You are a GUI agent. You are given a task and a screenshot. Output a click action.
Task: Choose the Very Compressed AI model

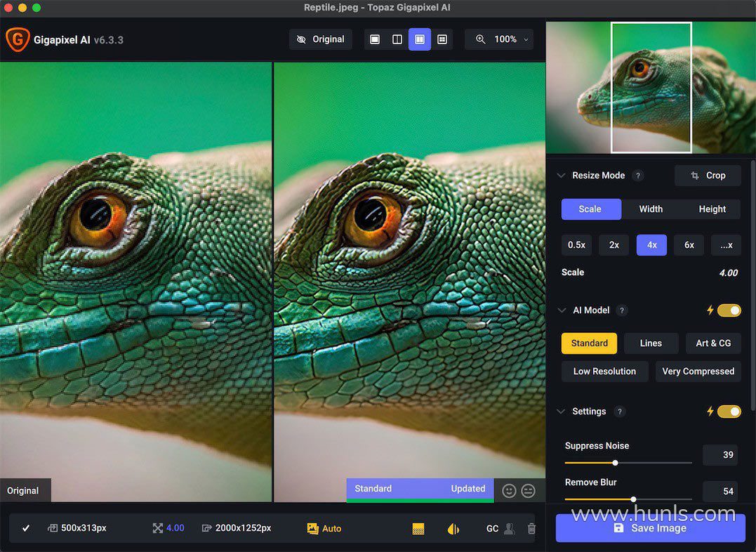698,372
